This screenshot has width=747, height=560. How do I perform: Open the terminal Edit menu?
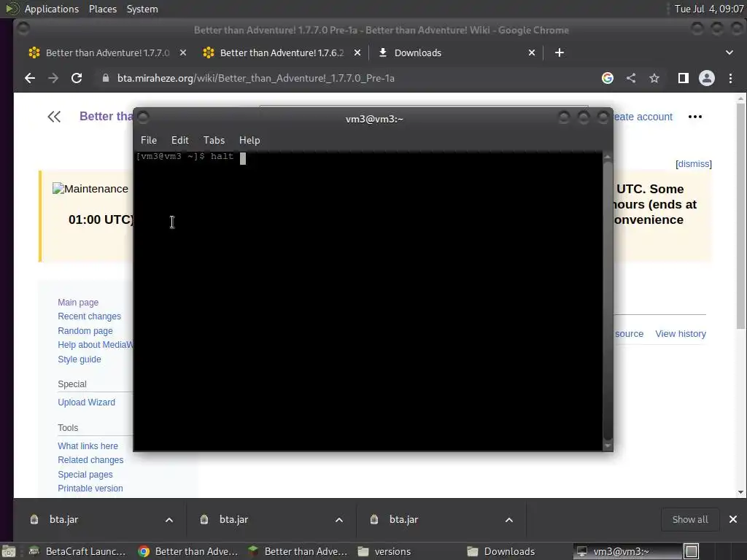(179, 140)
